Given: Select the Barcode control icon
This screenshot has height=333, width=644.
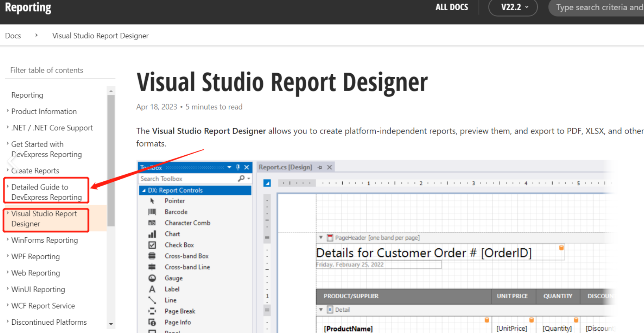Looking at the screenshot, I should (x=152, y=212).
